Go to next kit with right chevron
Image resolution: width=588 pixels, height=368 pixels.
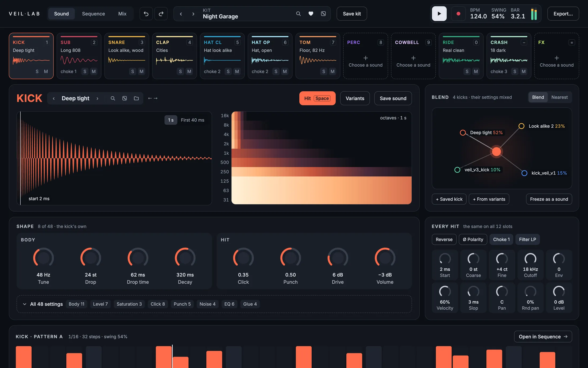tap(193, 14)
